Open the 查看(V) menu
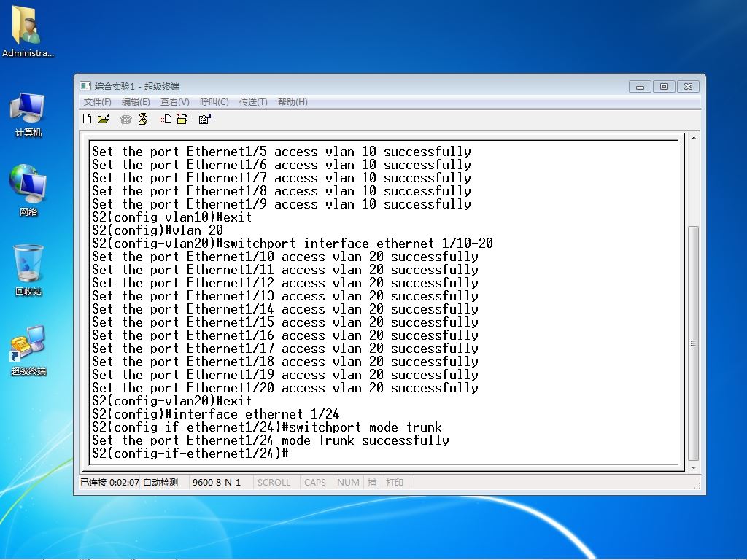The image size is (747, 560). 175,102
